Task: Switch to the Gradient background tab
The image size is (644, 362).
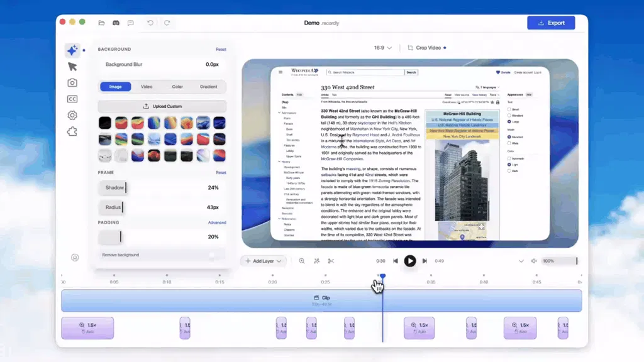Action: pyautogui.click(x=209, y=87)
